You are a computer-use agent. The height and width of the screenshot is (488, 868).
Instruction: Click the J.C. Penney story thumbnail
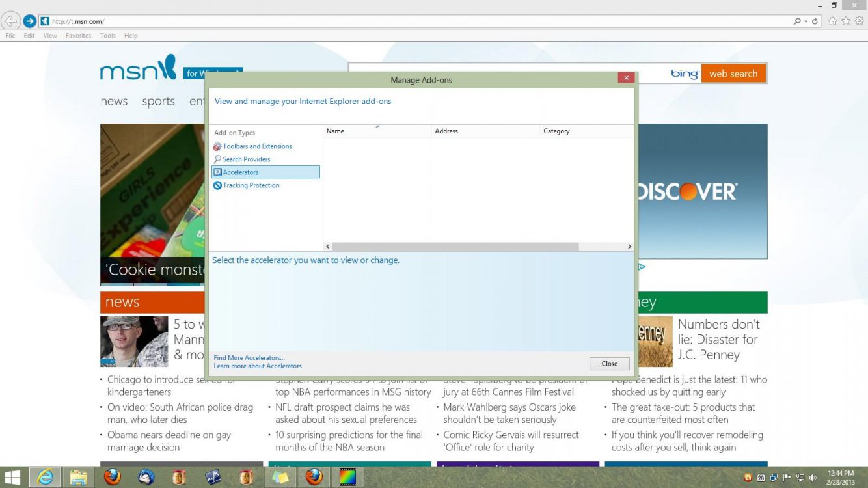coord(655,342)
